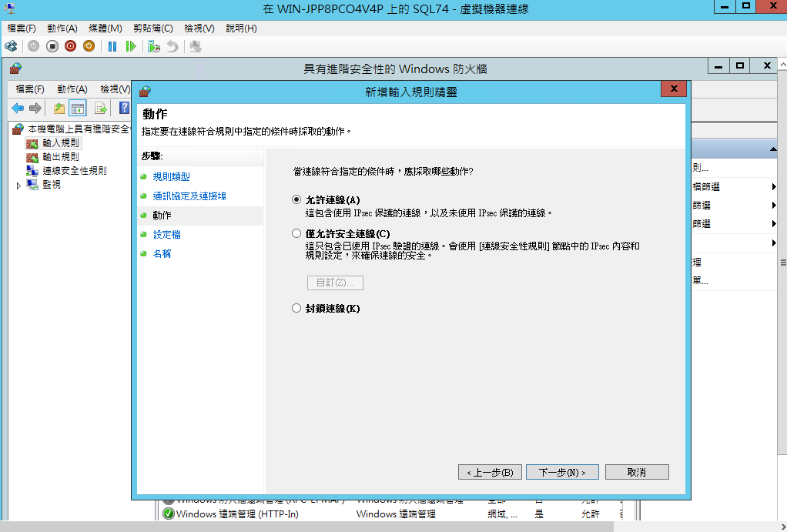Viewport: 787px width, 532px height.
Task: Select 允許連線(A) radio option
Action: [296, 199]
